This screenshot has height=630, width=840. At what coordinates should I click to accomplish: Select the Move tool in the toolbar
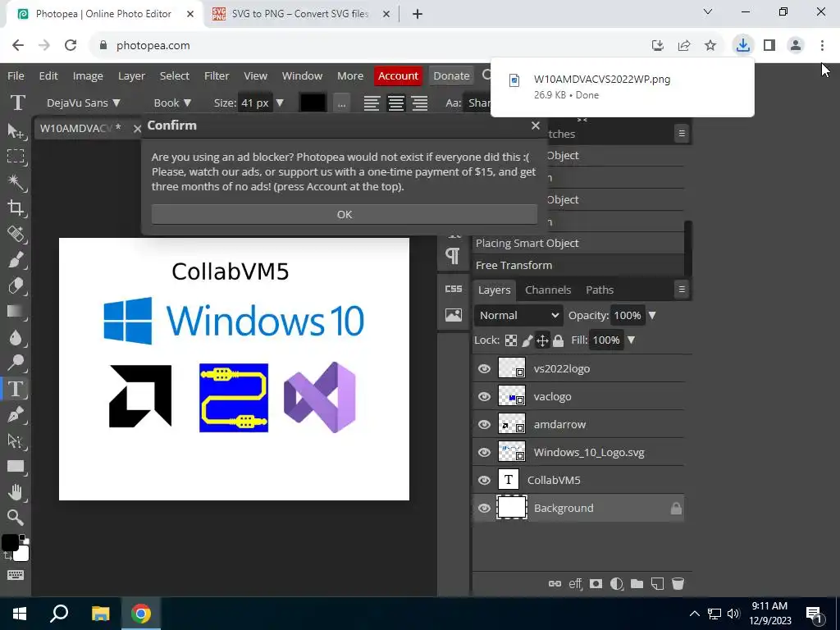tap(16, 130)
